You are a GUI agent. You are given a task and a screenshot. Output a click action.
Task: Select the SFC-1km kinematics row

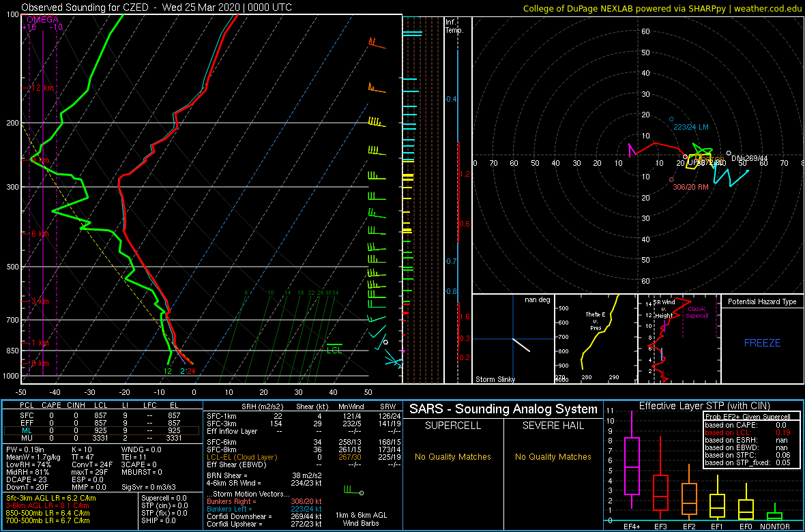point(304,415)
